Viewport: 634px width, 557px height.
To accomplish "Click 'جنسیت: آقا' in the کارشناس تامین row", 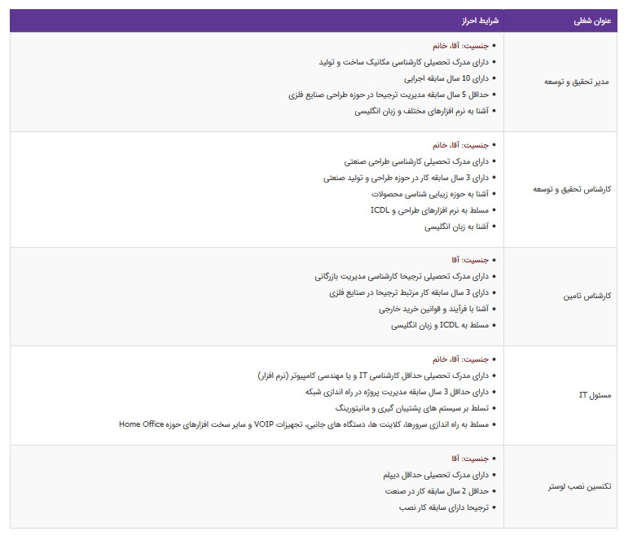I will tap(470, 260).
